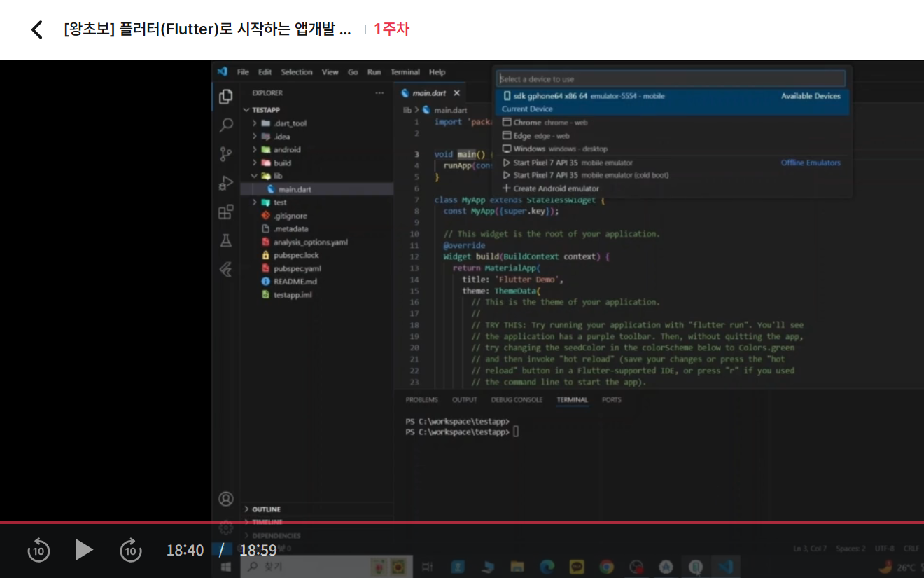The height and width of the screenshot is (578, 924).
Task: Click the main.dart editor tab
Action: (x=429, y=93)
